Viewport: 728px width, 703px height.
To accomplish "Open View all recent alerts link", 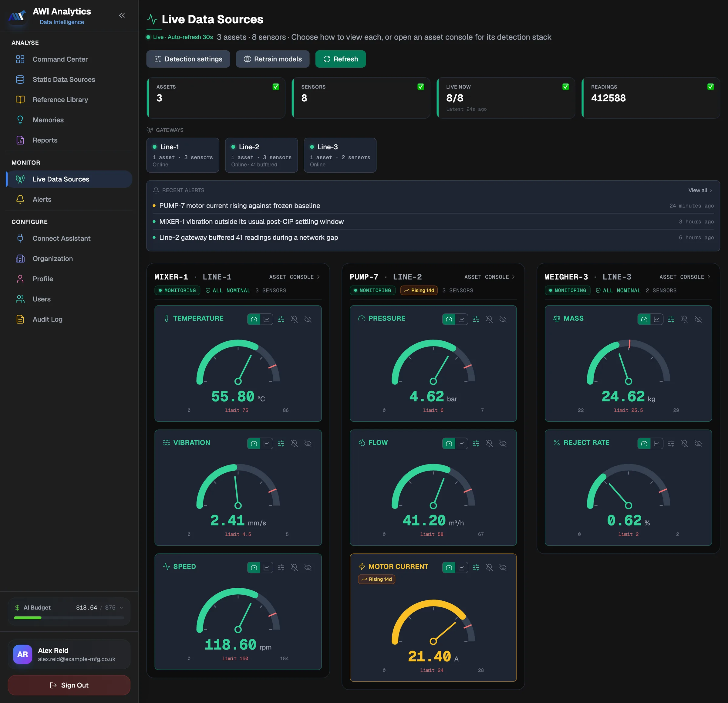I will [x=700, y=190].
